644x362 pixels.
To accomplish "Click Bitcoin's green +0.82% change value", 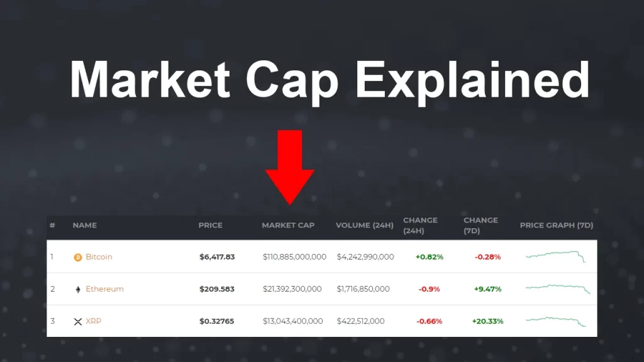I will (428, 256).
